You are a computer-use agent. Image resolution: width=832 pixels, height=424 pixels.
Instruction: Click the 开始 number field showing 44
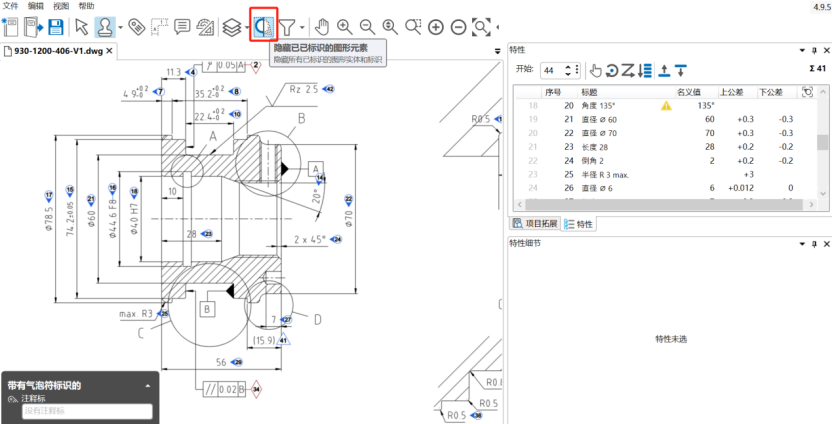(552, 70)
